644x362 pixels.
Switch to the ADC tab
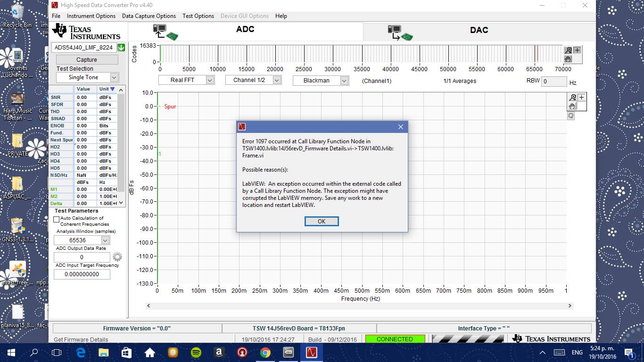click(245, 30)
